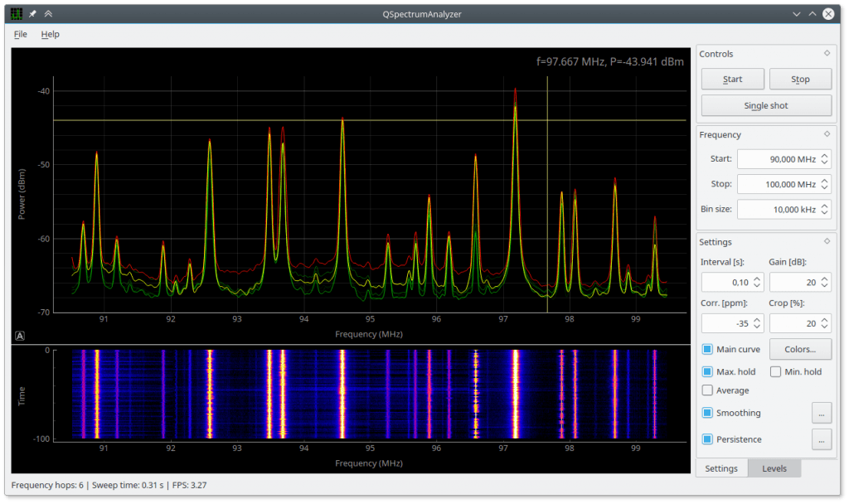The height and width of the screenshot is (504, 849).
Task: Uncheck the Main curve checkbox
Action: point(707,349)
